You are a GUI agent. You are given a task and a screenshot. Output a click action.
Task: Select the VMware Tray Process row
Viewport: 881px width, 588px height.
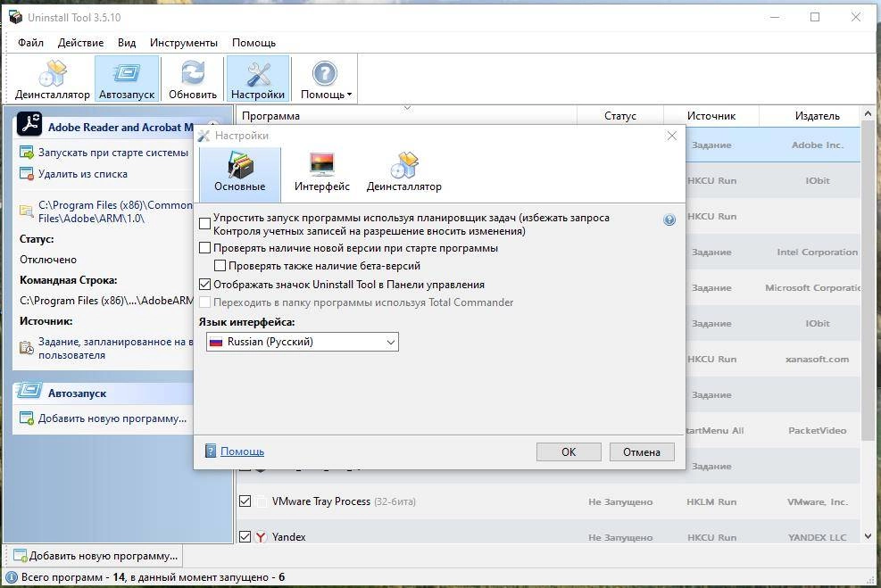[x=548, y=501]
